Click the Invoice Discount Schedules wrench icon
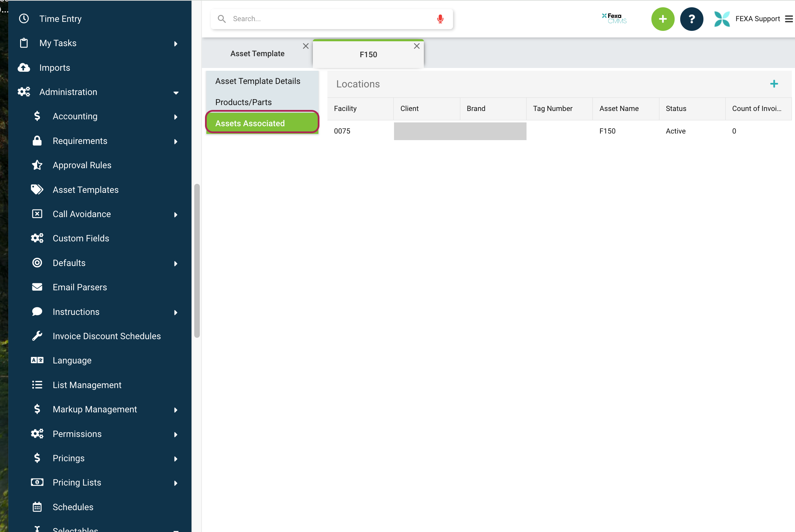795x532 pixels. 37,336
